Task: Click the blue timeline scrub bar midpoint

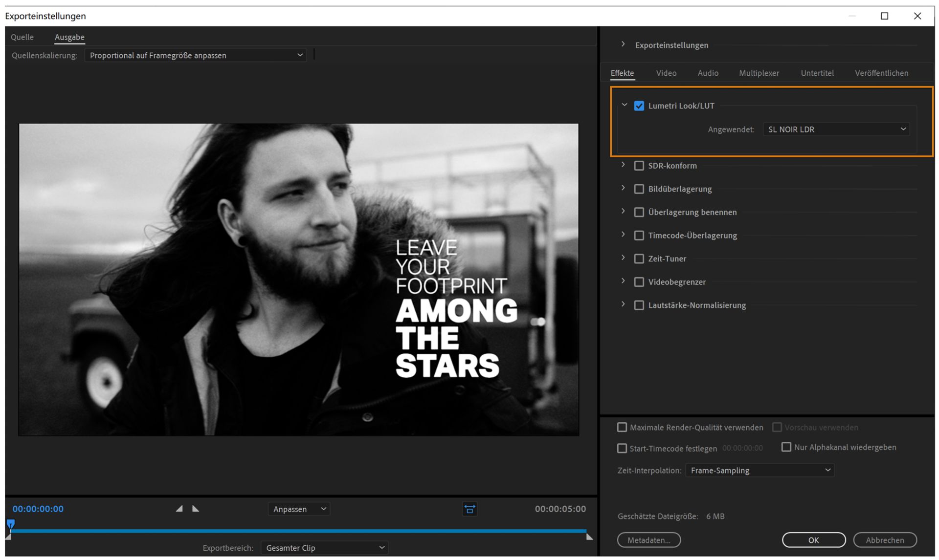Action: (298, 531)
